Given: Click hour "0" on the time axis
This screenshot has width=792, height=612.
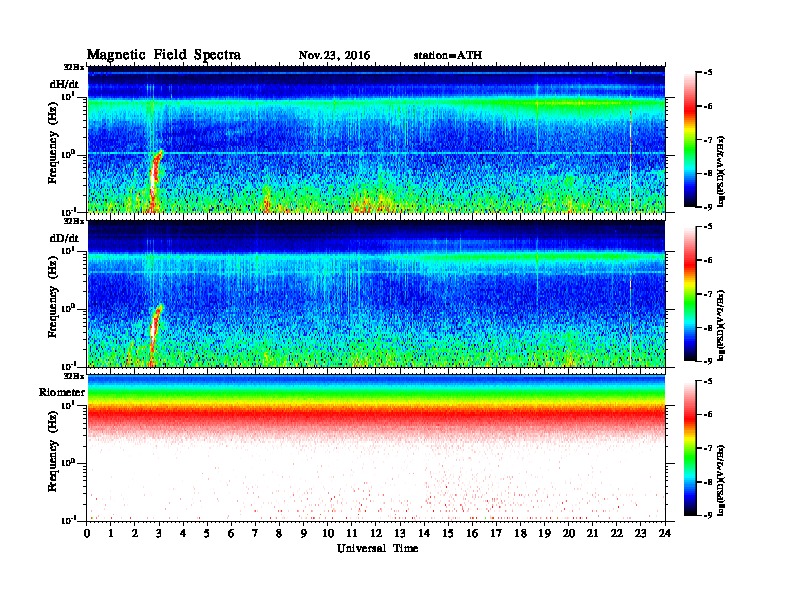Looking at the screenshot, I should pyautogui.click(x=87, y=533).
